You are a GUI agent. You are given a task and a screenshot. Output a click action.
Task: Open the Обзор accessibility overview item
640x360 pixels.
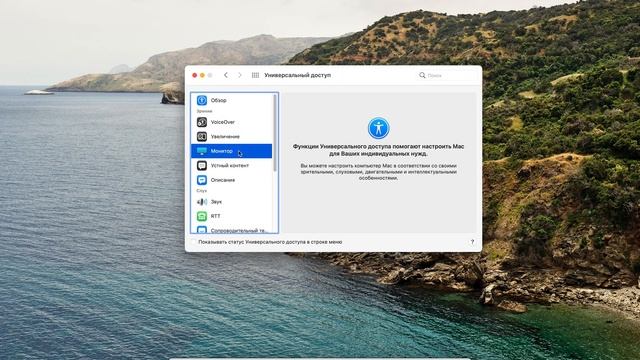pyautogui.click(x=231, y=100)
